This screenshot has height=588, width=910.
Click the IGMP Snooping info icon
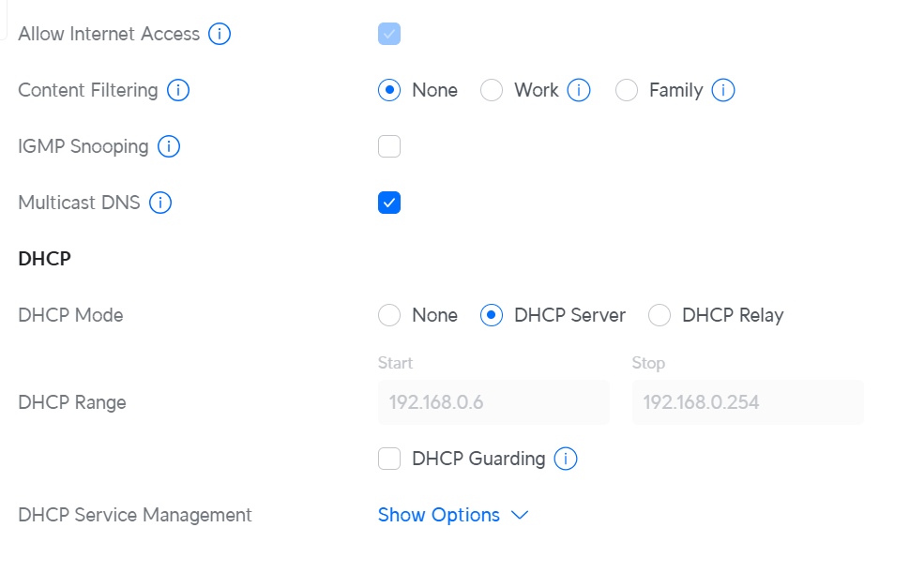tap(169, 147)
